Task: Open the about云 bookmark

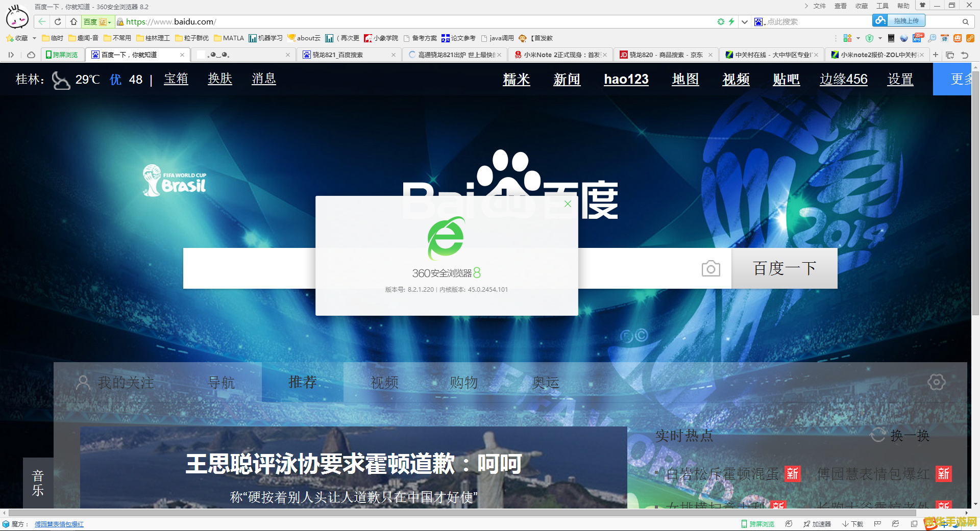Action: pyautogui.click(x=304, y=38)
